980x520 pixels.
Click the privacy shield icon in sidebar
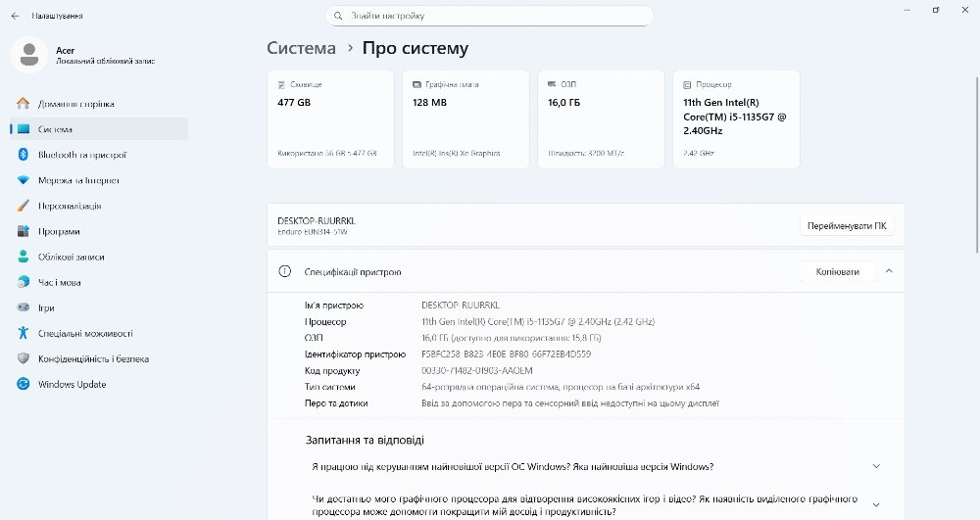click(x=24, y=358)
